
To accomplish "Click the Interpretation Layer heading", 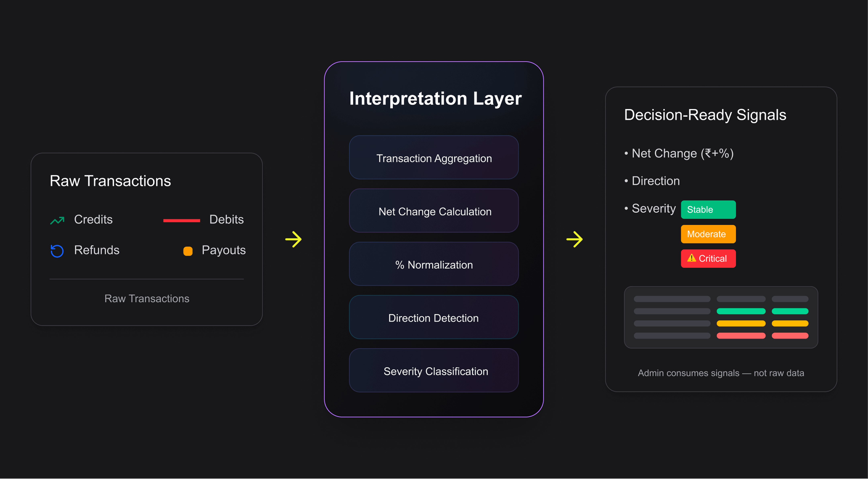I will click(x=435, y=98).
